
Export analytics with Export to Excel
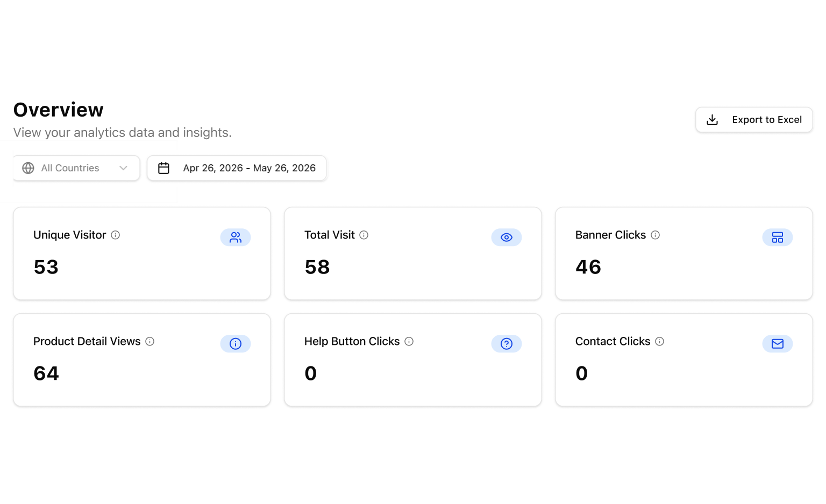pos(754,120)
